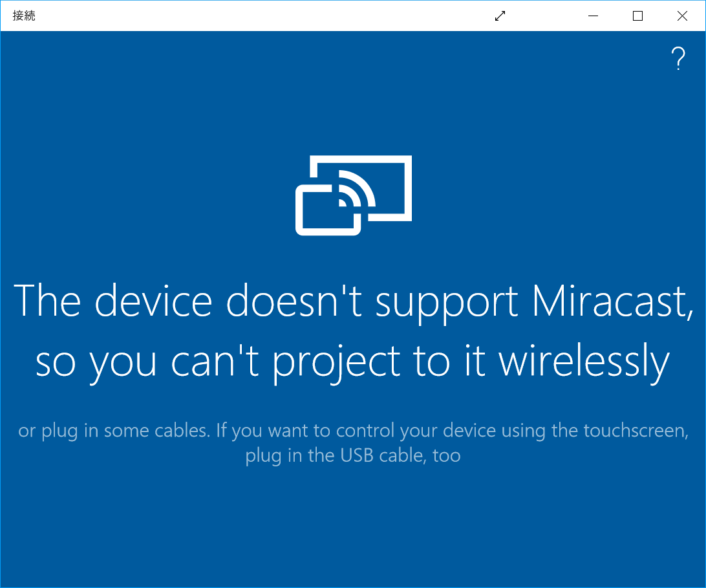Click the 接続 label in the title bar
The image size is (706, 588).
[23, 16]
